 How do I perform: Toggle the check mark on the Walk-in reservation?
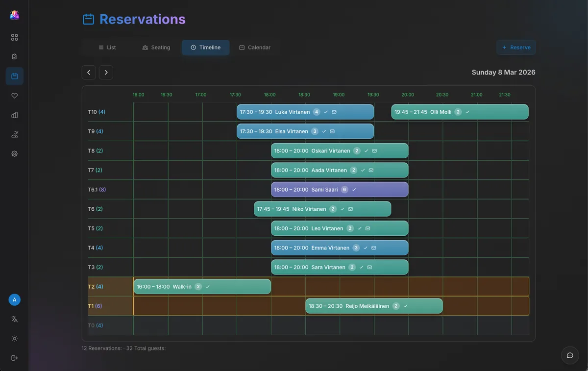(208, 286)
